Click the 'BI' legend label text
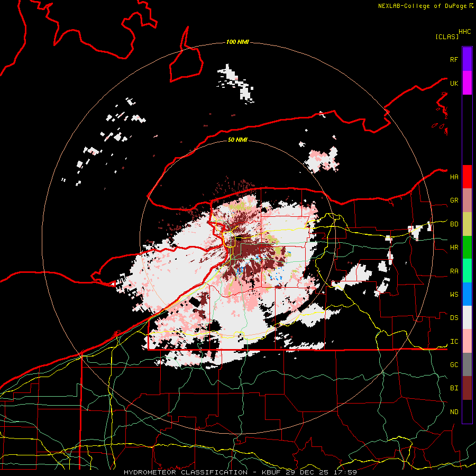 [454, 388]
